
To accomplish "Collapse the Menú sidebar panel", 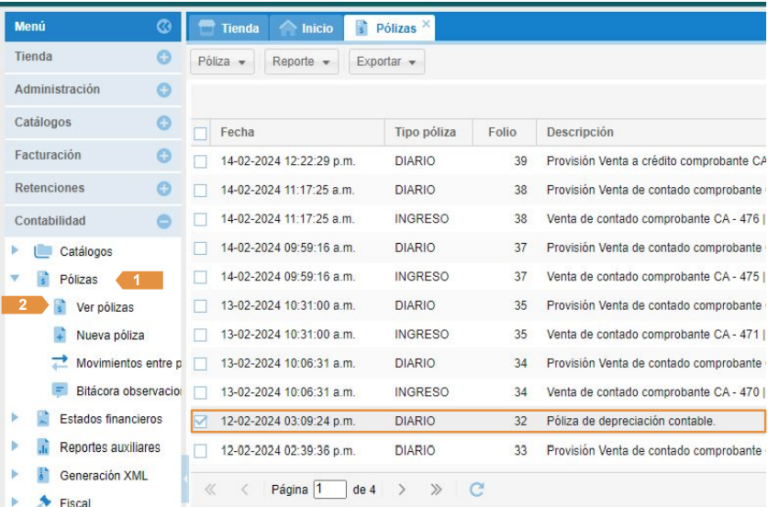I will [x=164, y=27].
